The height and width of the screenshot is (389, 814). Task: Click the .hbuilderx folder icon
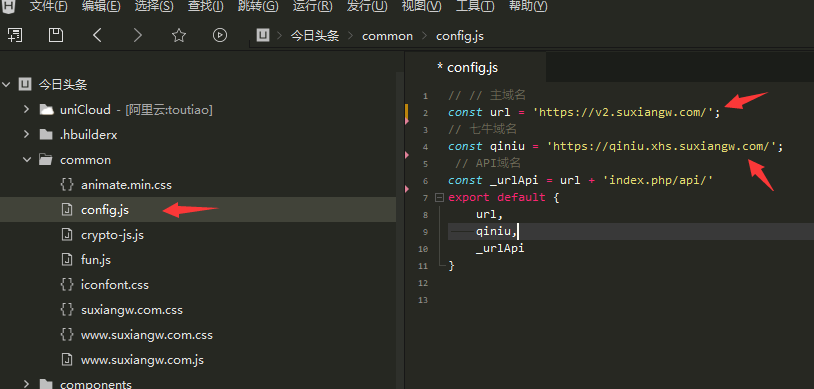(x=46, y=135)
